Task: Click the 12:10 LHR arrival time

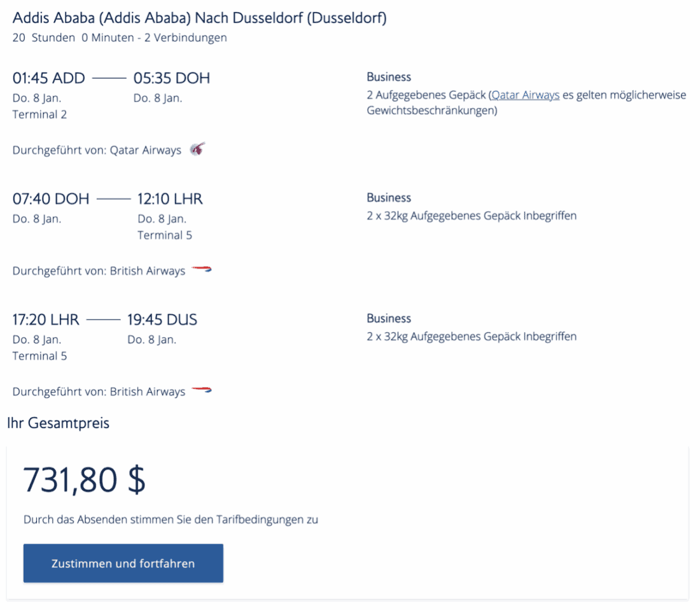Action: click(170, 199)
